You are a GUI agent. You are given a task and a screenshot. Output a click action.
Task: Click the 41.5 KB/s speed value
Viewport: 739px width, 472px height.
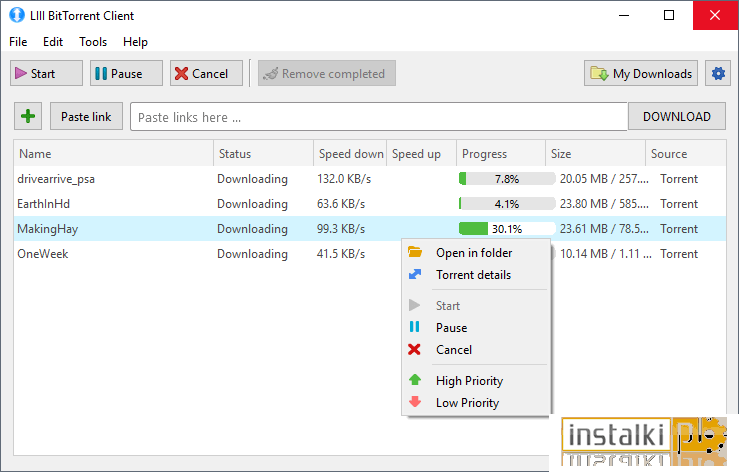[x=341, y=254]
